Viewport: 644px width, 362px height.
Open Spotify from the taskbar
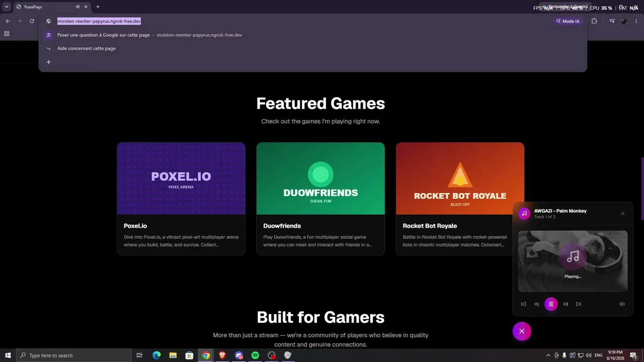point(255,355)
